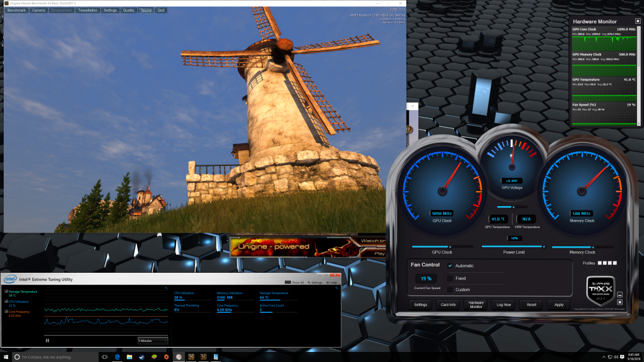Image resolution: width=644 pixels, height=362 pixels.
Task: Click the +6 mV GPU Voltage readout
Action: [x=512, y=180]
